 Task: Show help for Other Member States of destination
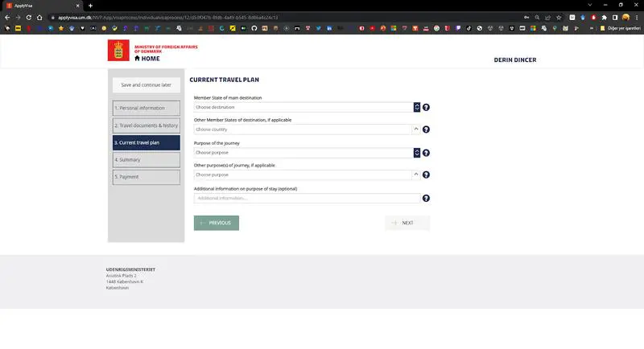[x=426, y=129]
